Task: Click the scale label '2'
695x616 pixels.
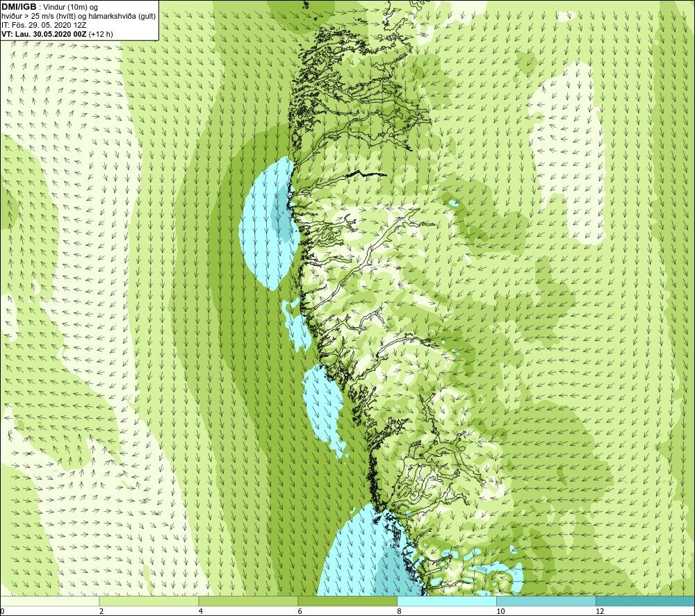Action: tap(101, 611)
